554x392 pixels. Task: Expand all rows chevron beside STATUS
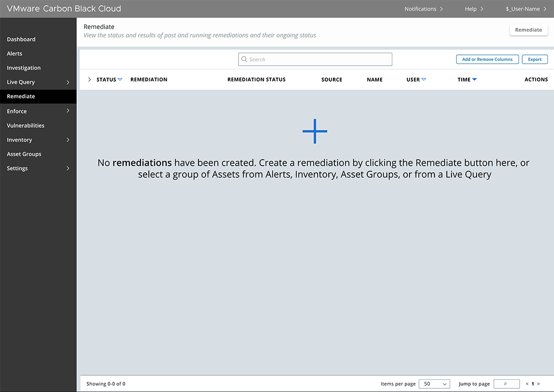pos(89,80)
